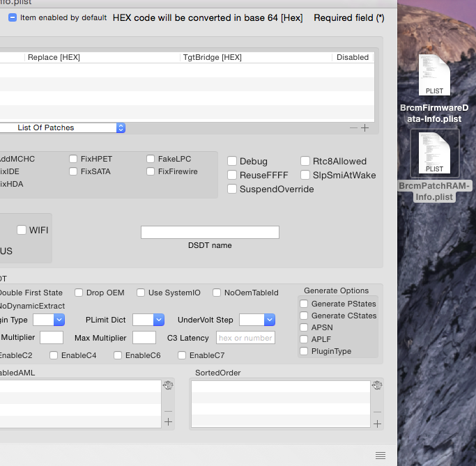The width and height of the screenshot is (476, 466).
Task: Toggle PluginType generate option
Action: (x=304, y=351)
